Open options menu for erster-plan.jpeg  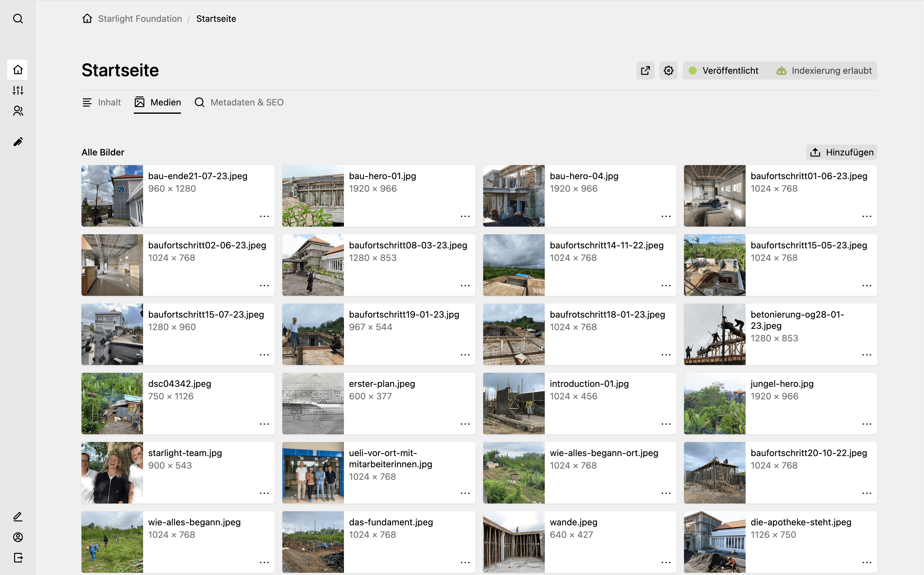click(x=465, y=424)
